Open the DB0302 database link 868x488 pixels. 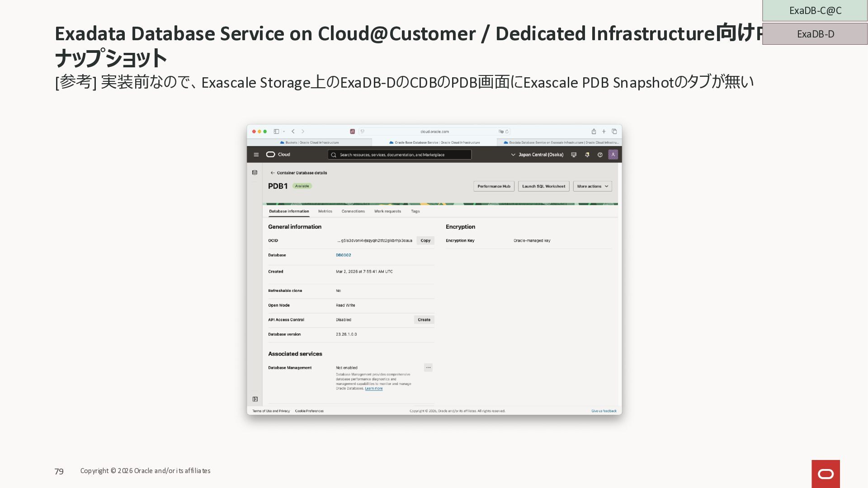[343, 255]
